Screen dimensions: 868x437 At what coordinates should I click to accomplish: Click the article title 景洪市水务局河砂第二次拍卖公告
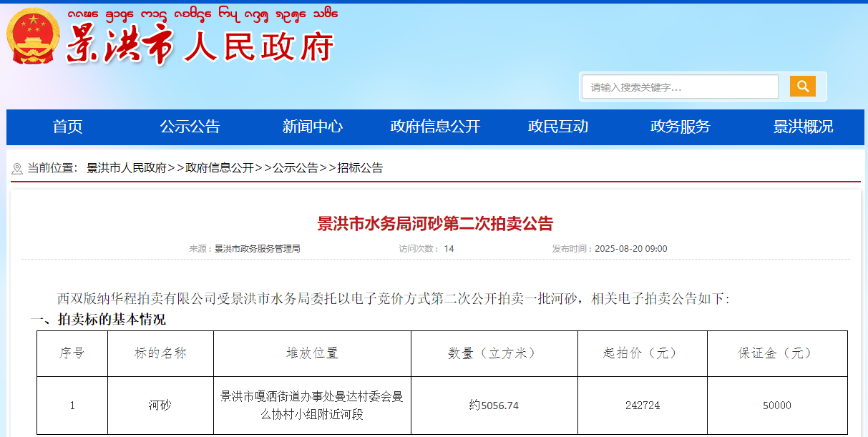(x=435, y=224)
